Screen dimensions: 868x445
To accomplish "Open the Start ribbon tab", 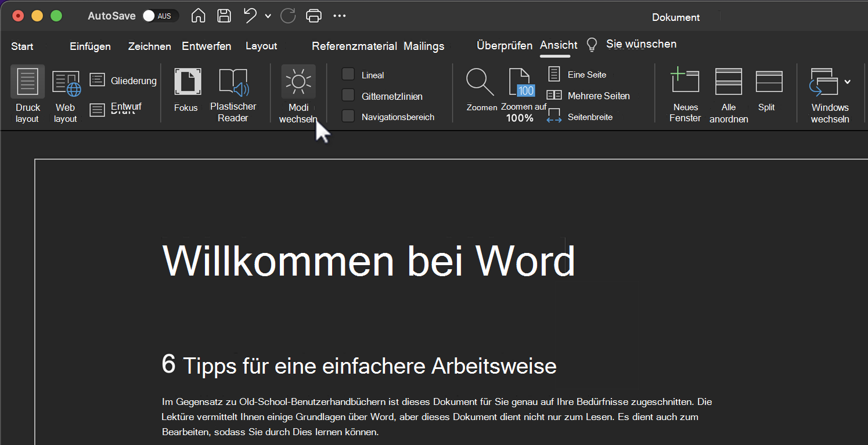I will tap(22, 46).
